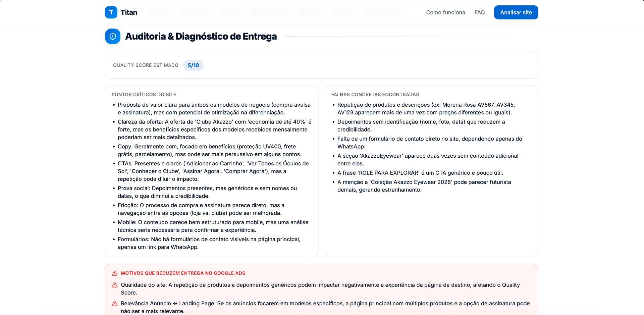Screen dimensions: 644x315
Task: Click FALHAS CONCRETAS ENCONTRADAS heading
Action: [375, 95]
